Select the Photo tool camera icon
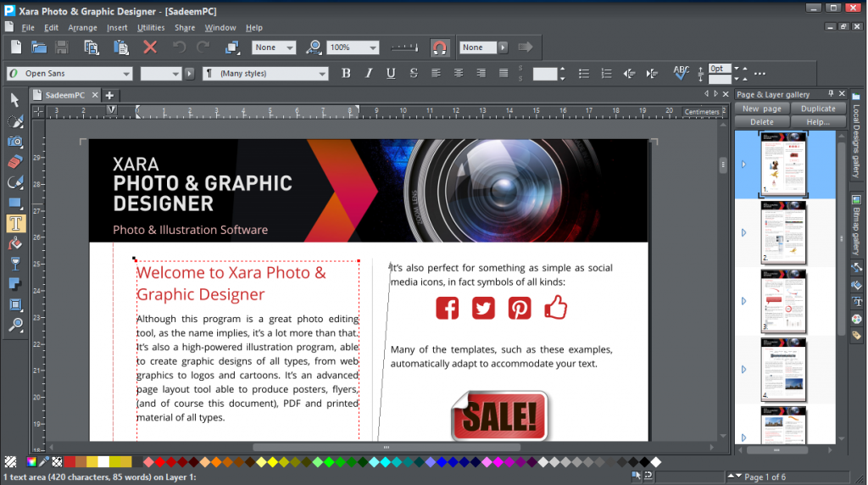The width and height of the screenshot is (868, 485). coord(15,142)
